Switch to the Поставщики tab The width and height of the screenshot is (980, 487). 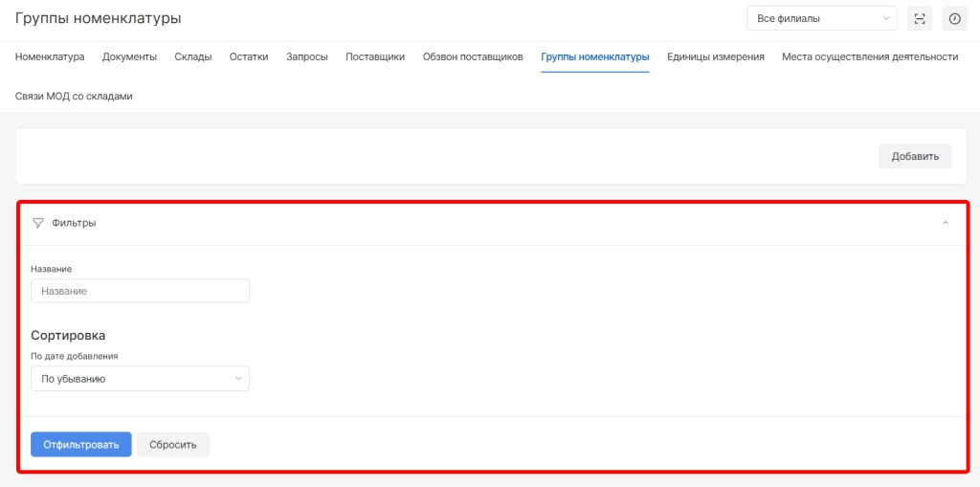pyautogui.click(x=375, y=57)
